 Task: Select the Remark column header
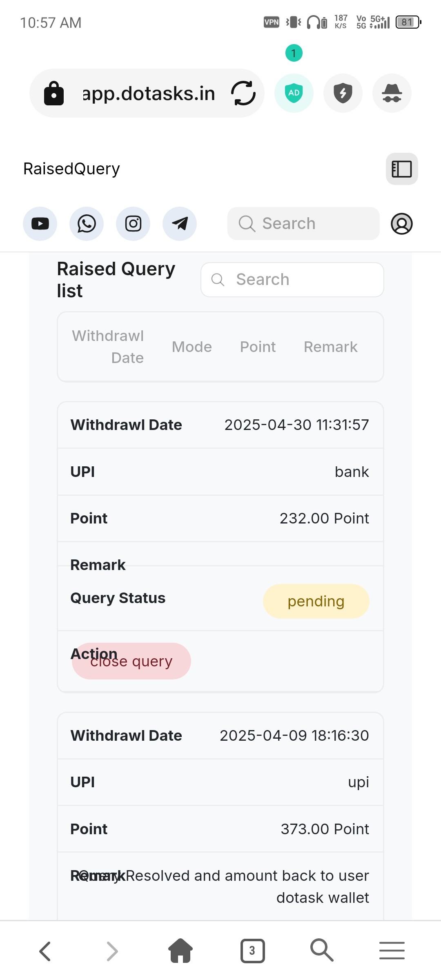pos(331,347)
